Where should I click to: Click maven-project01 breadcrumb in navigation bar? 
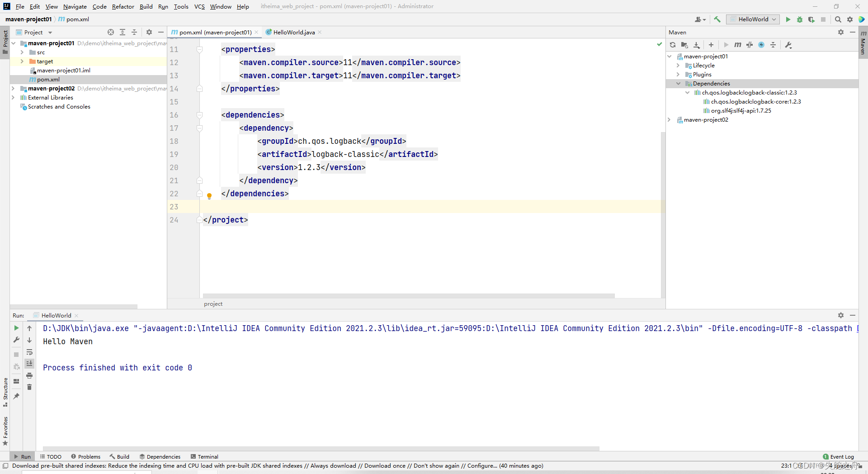click(28, 19)
